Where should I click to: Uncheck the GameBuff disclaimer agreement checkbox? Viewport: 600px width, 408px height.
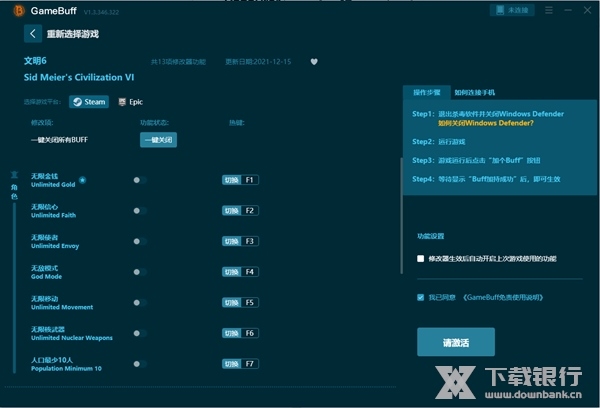pos(421,297)
